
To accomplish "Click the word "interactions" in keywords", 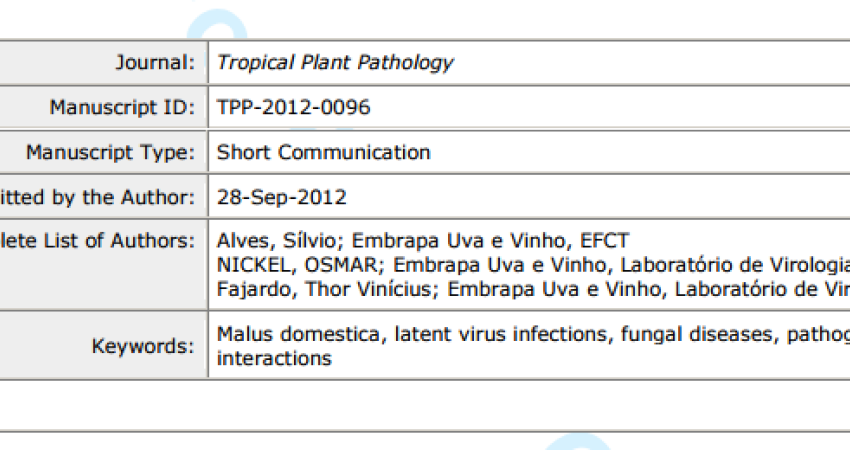I will pos(274,358).
